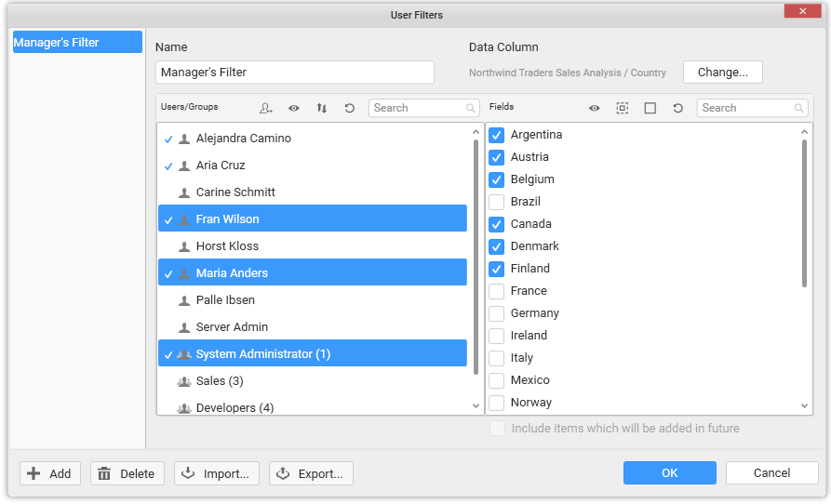Screen dimensions: 831x504
Task: Click the filter Name text field
Action: 294,73
